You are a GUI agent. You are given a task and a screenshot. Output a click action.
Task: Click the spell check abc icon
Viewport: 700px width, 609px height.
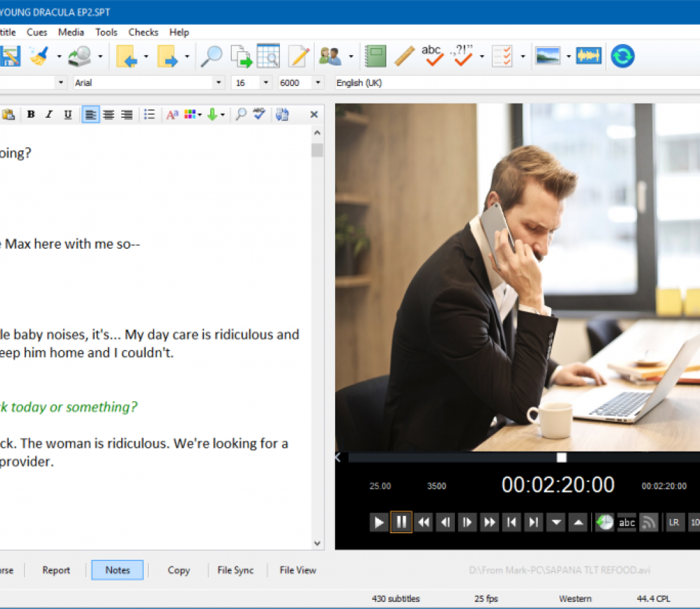tap(432, 56)
